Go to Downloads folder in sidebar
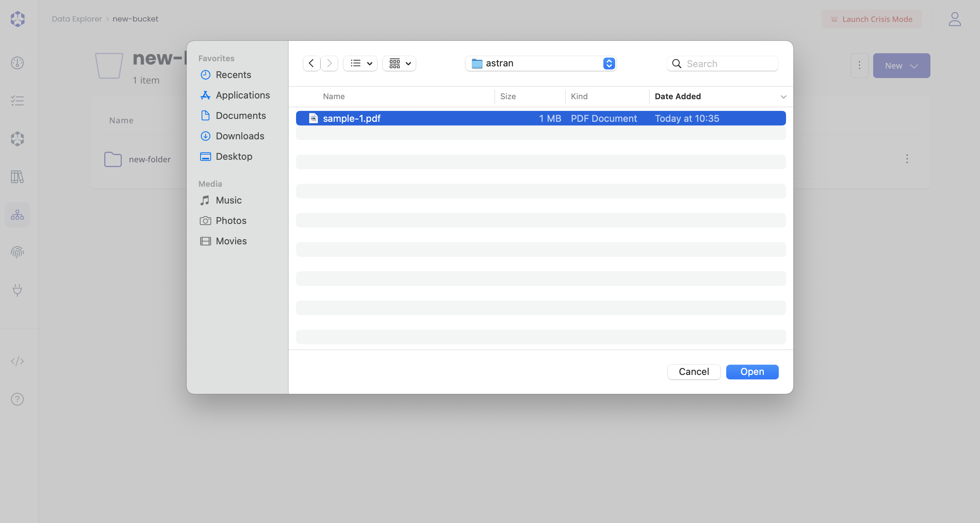 pos(240,136)
